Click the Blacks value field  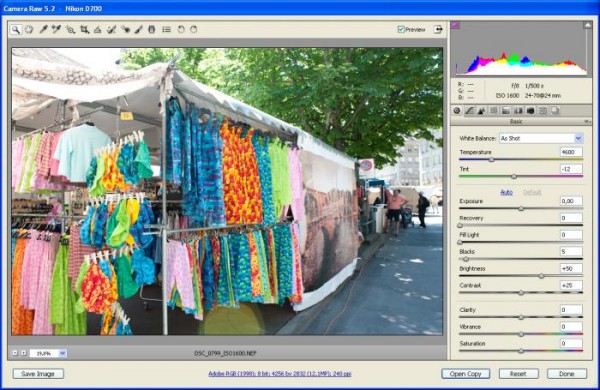coord(571,251)
